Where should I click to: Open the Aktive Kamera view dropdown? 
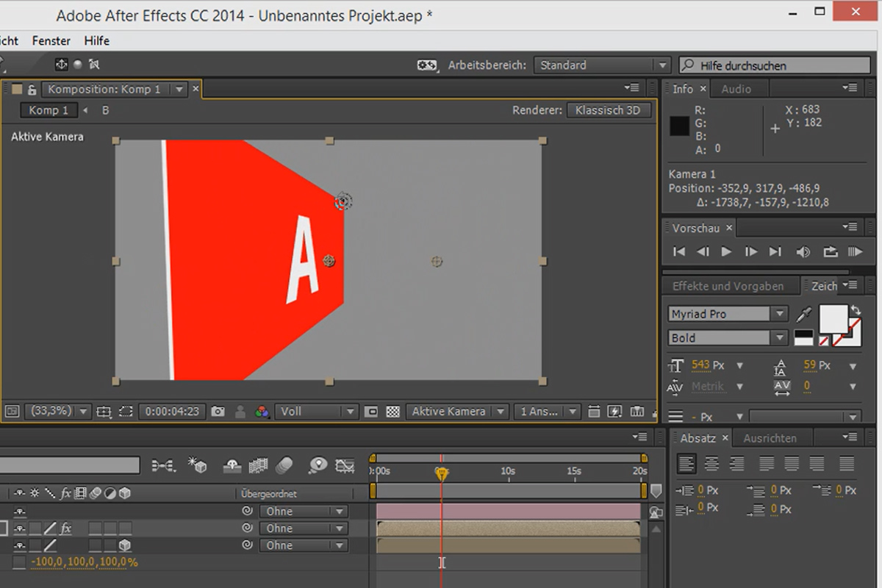458,412
